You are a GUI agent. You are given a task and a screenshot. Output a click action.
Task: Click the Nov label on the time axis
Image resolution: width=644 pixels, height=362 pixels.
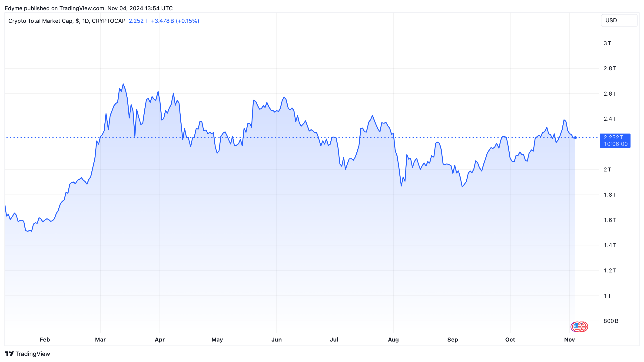tap(570, 340)
